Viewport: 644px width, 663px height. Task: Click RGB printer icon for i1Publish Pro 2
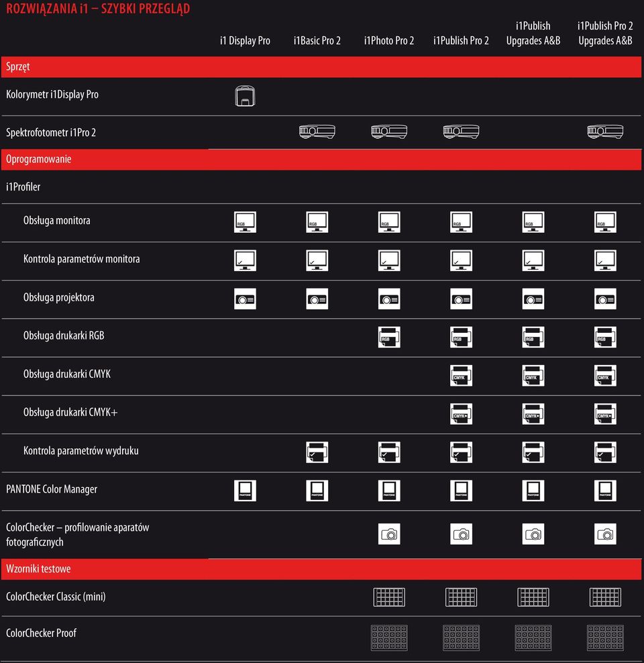tap(461, 337)
